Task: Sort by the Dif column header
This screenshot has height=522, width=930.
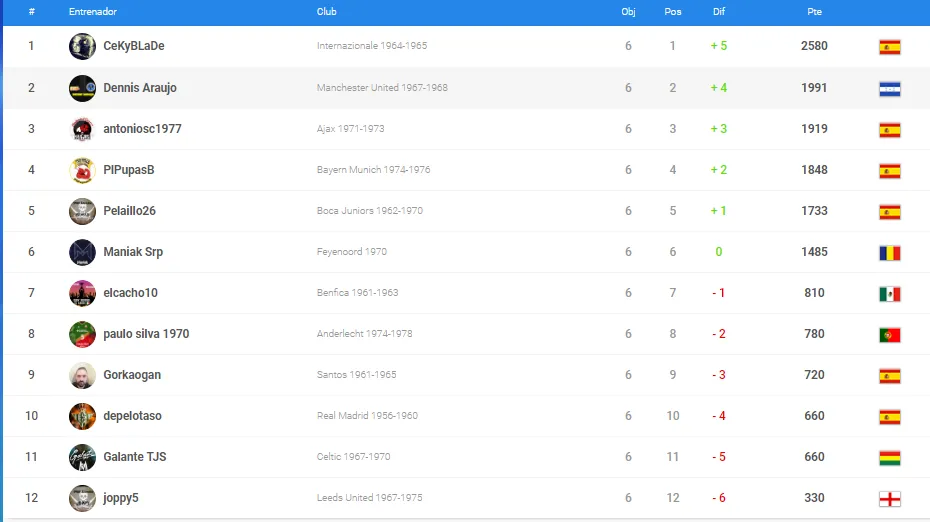Action: (x=719, y=11)
